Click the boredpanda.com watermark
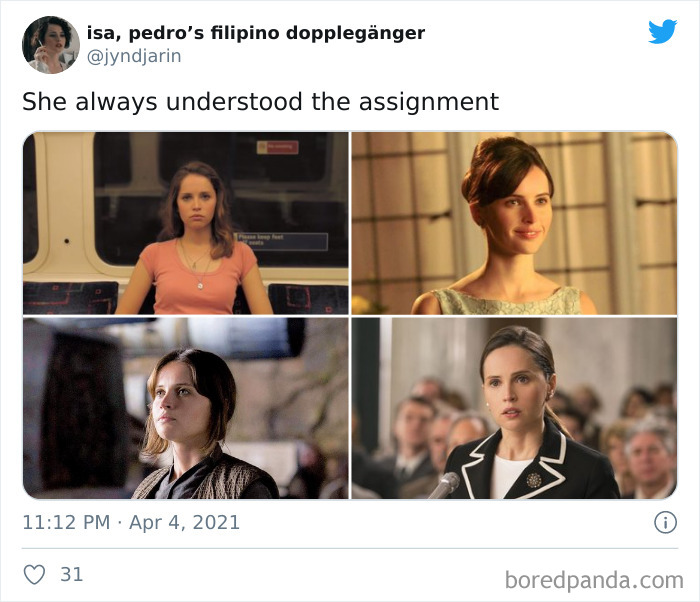This screenshot has height=602, width=700. coord(594,581)
